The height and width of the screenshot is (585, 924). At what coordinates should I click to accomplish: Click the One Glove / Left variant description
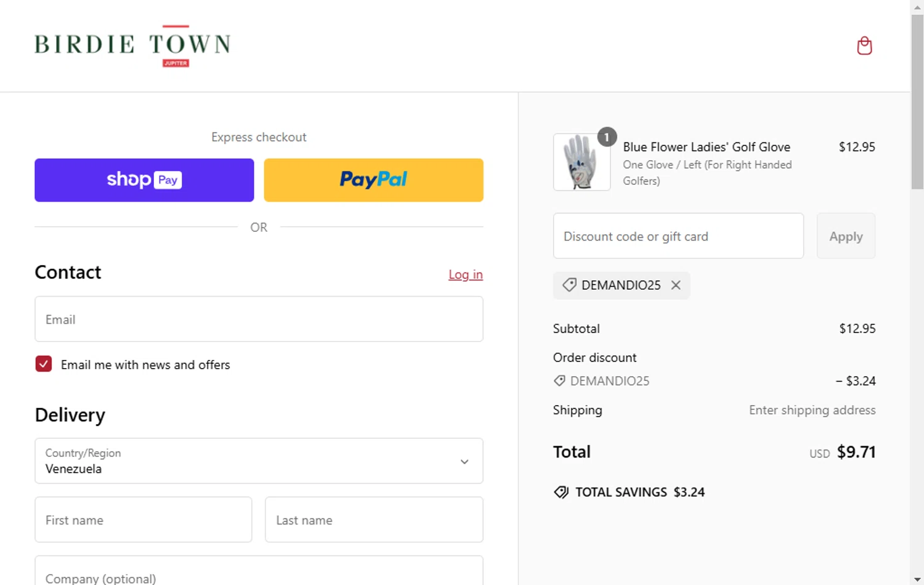707,173
